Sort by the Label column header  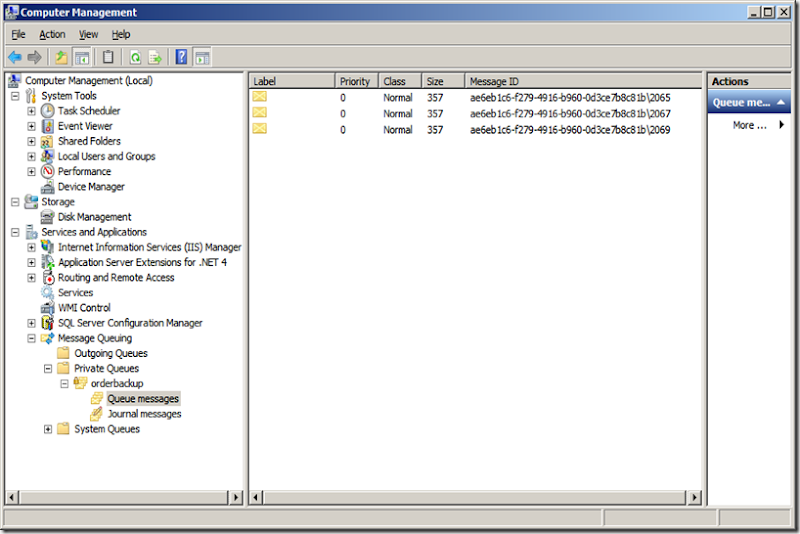[x=292, y=81]
